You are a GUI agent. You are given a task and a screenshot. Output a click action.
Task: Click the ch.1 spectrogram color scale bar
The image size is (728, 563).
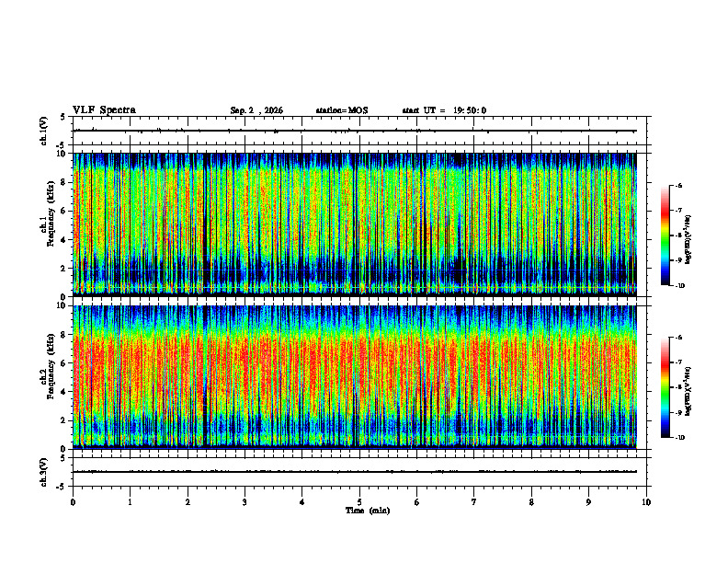(665, 236)
